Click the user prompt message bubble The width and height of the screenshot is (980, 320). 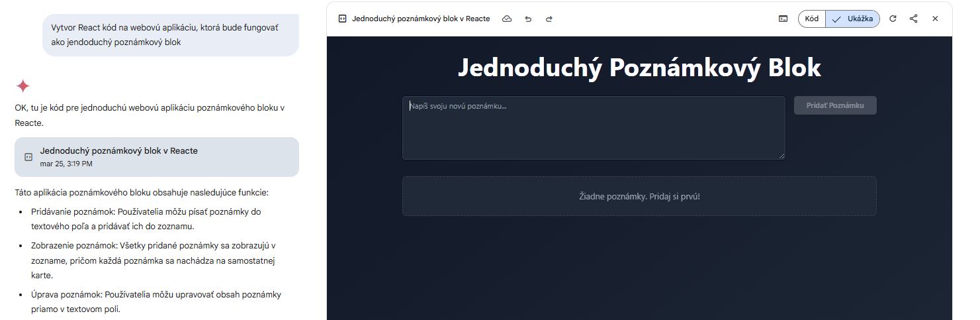171,34
